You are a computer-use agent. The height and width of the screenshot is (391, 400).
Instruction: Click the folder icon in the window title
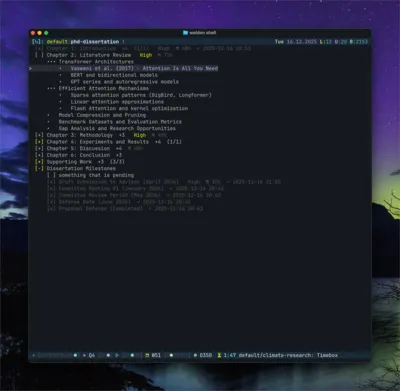[x=185, y=33]
